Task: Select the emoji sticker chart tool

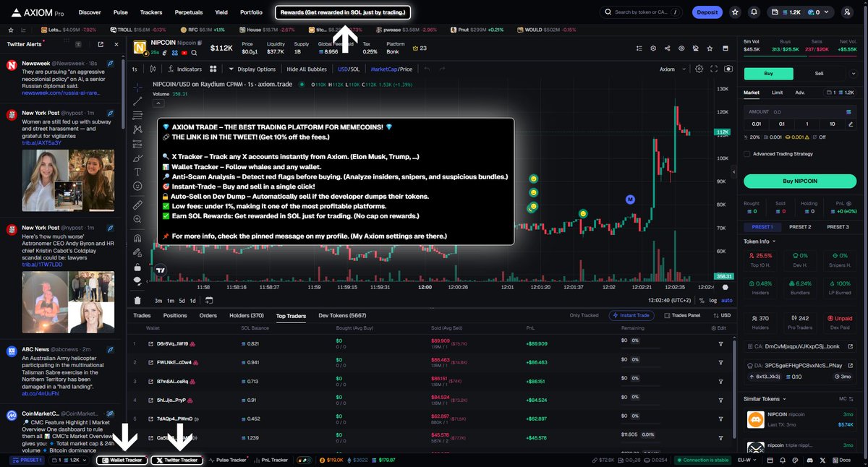Action: coord(137,187)
